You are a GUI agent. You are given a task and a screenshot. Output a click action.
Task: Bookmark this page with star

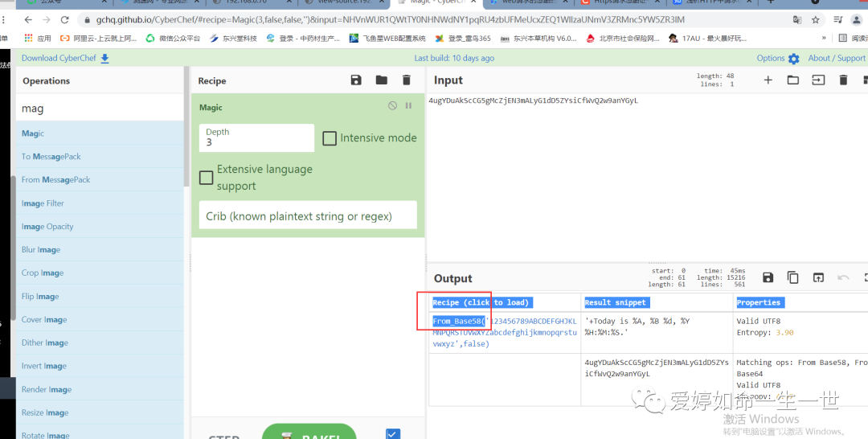pyautogui.click(x=816, y=20)
